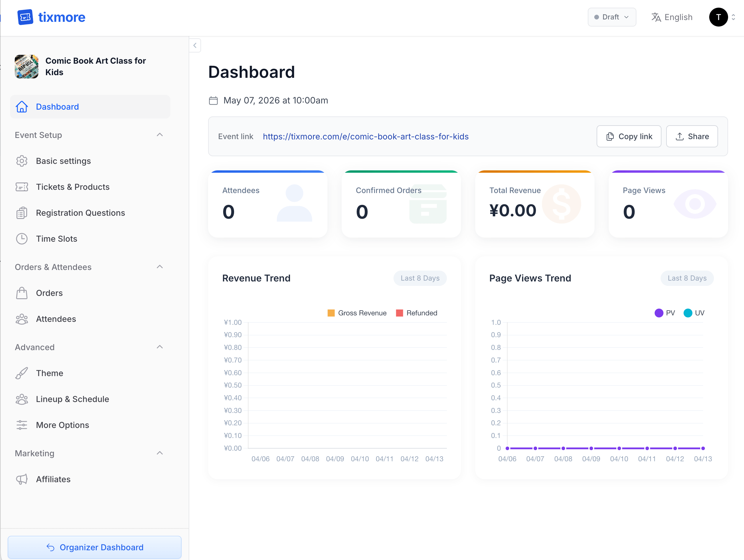Open Basic settings via the gear icon
The width and height of the screenshot is (744, 560).
[22, 161]
